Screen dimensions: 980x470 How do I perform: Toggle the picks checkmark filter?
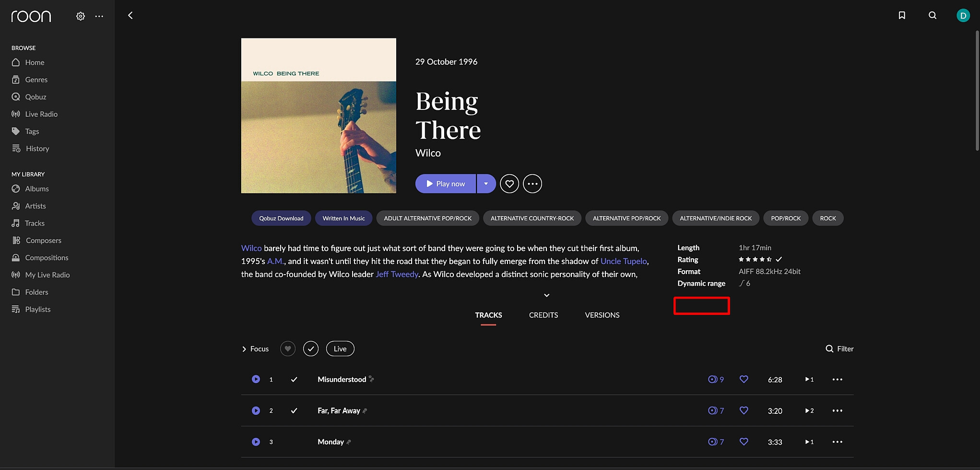pos(311,349)
